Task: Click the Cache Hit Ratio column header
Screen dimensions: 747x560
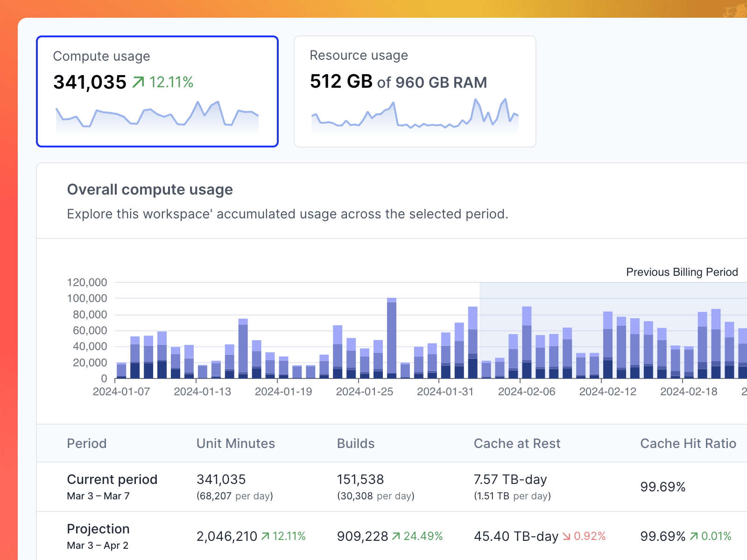Action: [x=688, y=443]
